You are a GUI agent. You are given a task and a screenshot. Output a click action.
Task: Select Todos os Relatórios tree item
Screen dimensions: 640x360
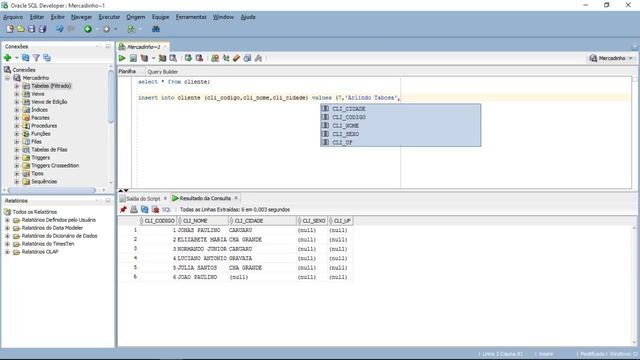click(35, 212)
